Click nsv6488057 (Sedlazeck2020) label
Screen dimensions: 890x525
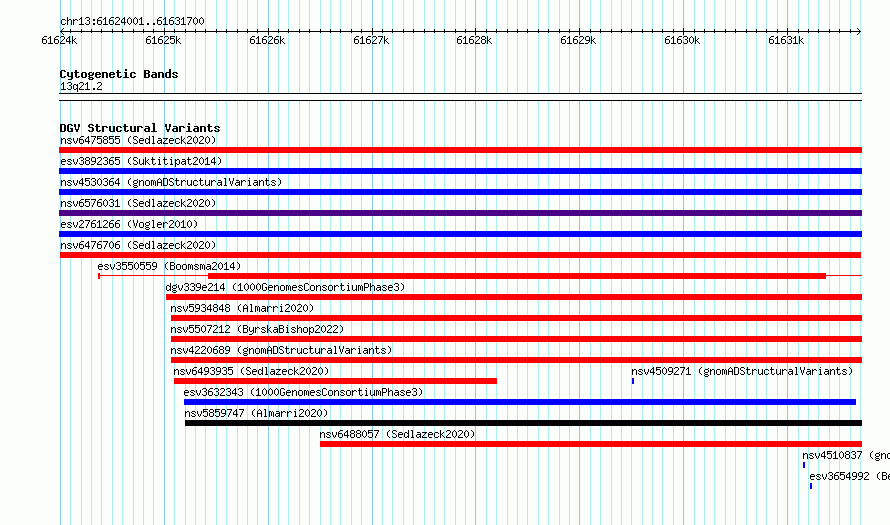(x=397, y=434)
